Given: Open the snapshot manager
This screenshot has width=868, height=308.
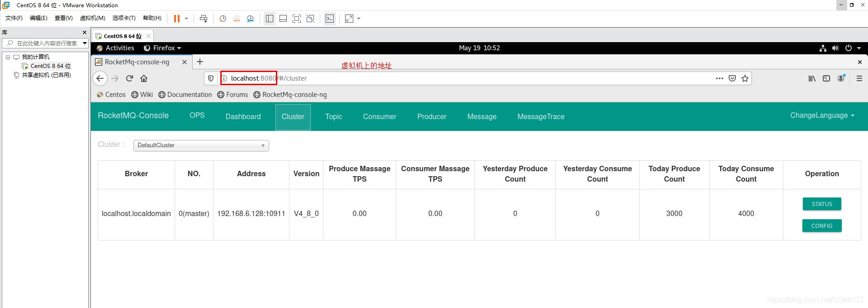Looking at the screenshot, I should pyautogui.click(x=250, y=19).
